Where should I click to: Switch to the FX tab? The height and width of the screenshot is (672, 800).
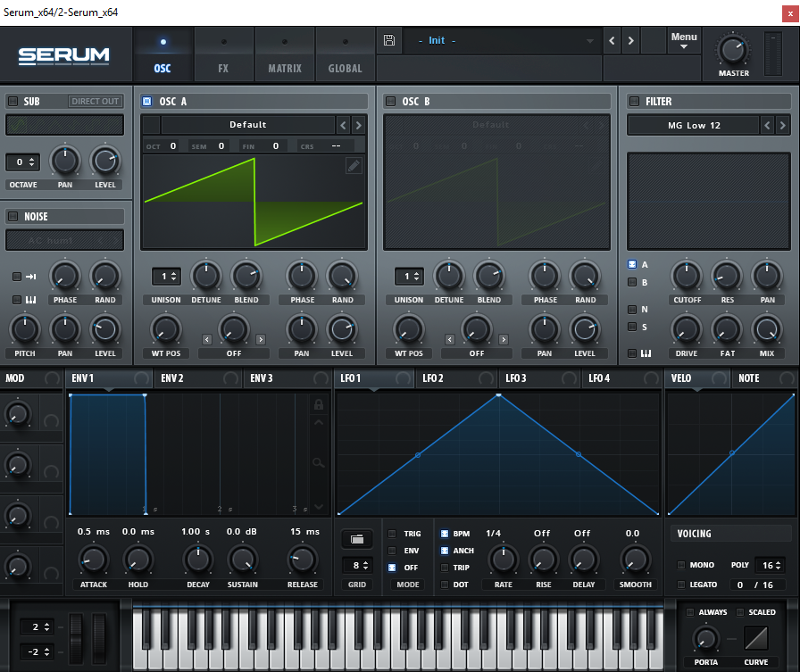coord(223,55)
